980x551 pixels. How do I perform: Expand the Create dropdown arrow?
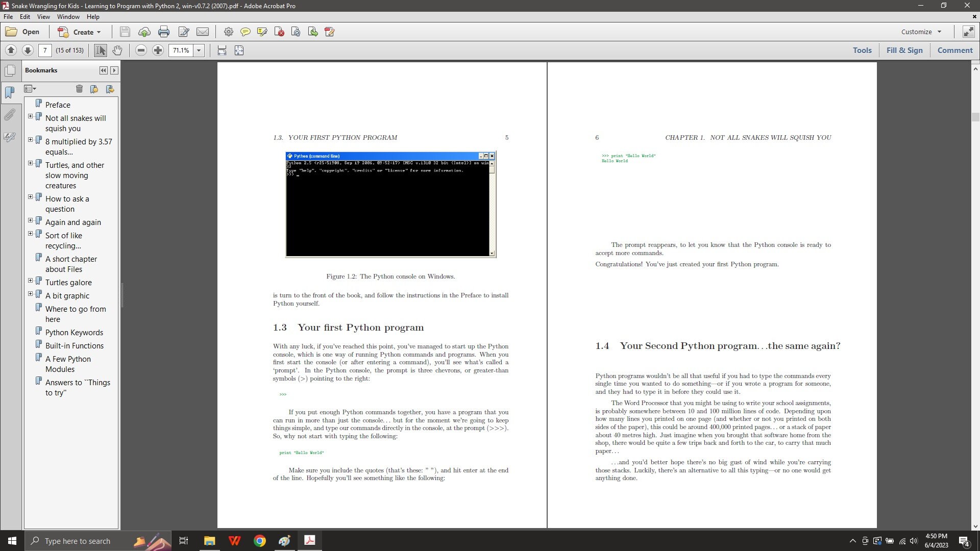pos(99,32)
